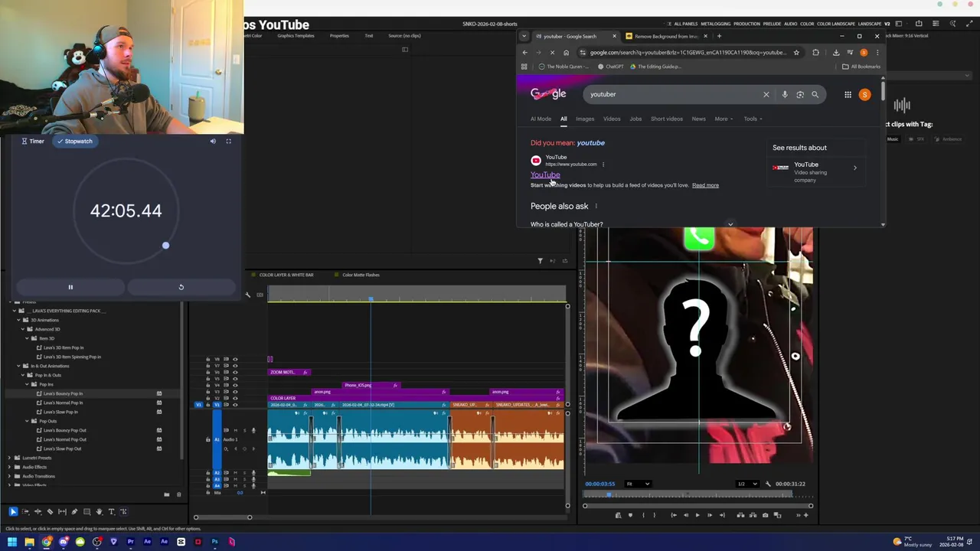
Task: Switch to COLOR LANDSCAPE workspace
Action: point(837,24)
